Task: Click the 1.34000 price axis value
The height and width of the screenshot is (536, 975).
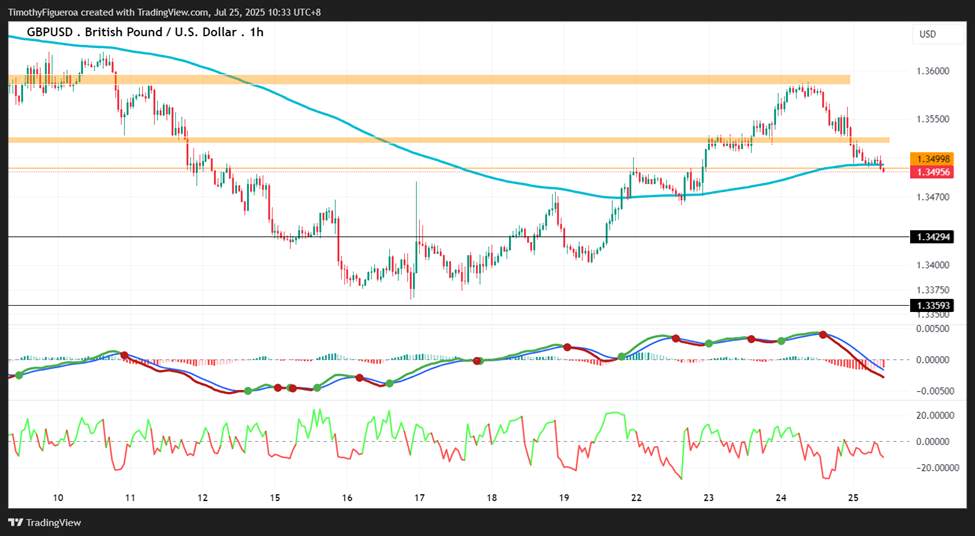Action: 933,265
